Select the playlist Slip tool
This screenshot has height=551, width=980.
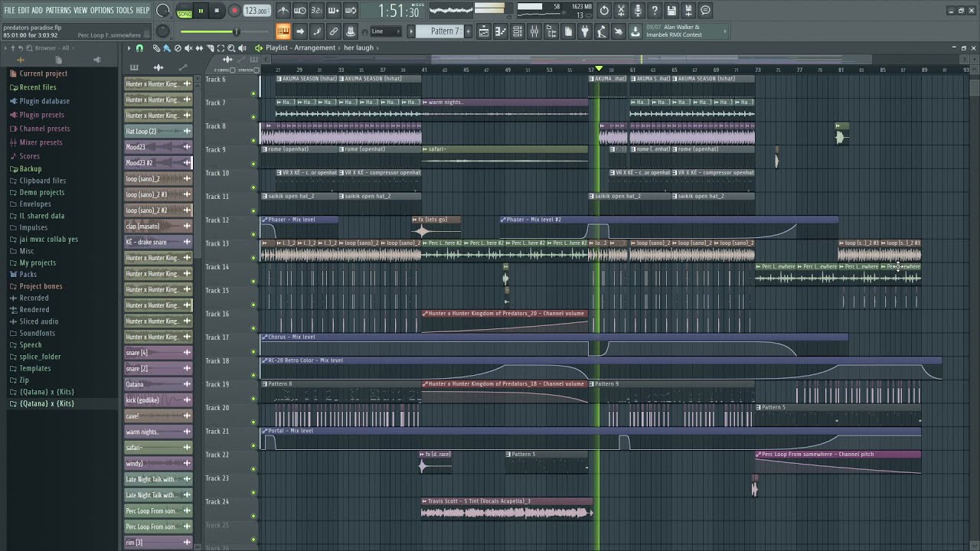point(199,48)
